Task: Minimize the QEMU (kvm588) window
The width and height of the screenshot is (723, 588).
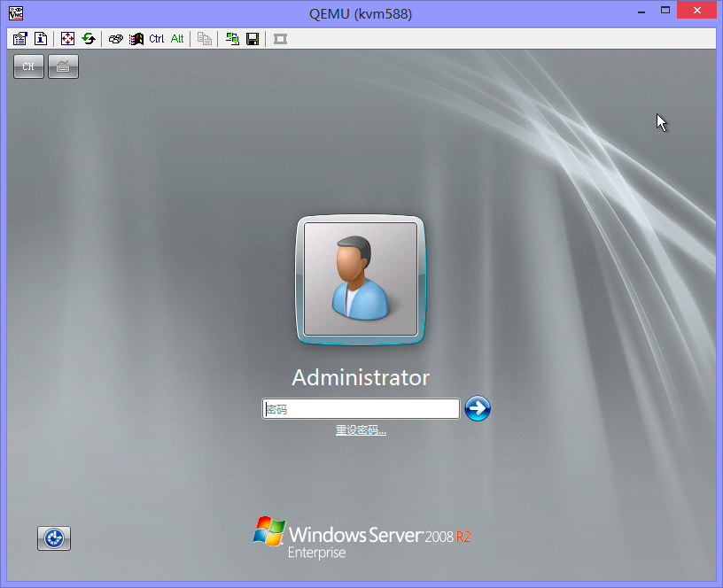Action: (641, 11)
